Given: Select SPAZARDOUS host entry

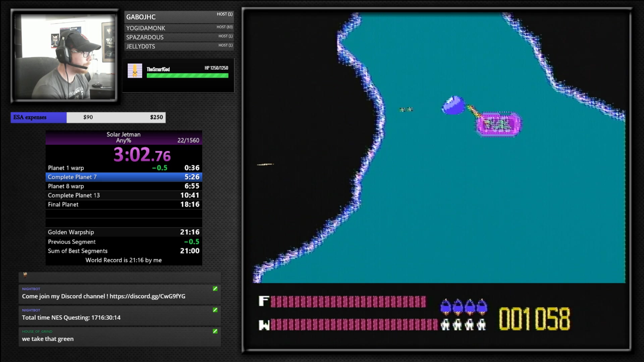Looking at the screenshot, I should point(179,37).
